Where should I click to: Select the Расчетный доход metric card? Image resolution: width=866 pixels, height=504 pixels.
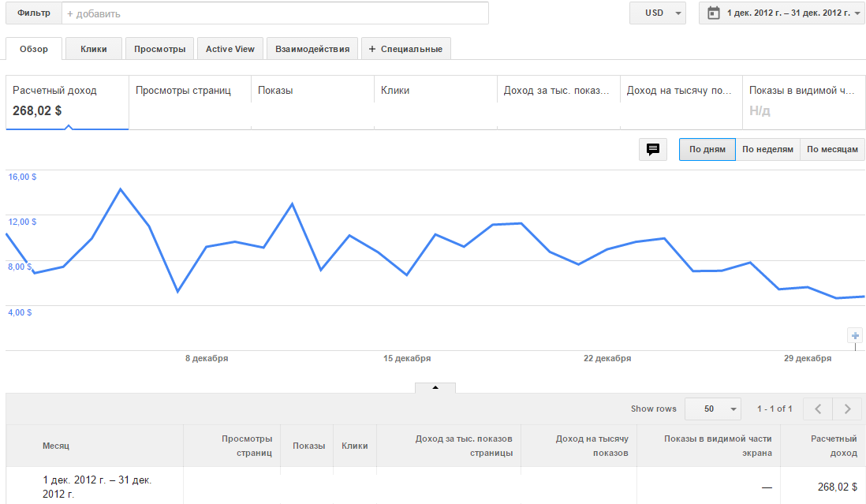coord(67,102)
